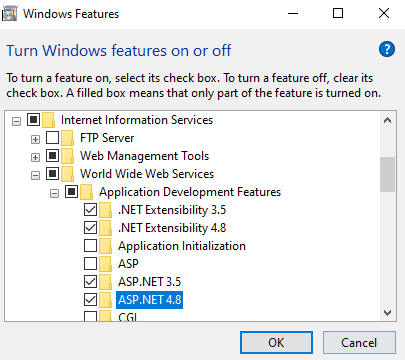The height and width of the screenshot is (360, 405).
Task: Uncheck .NET Extensibility 4.8
Action: click(x=90, y=228)
